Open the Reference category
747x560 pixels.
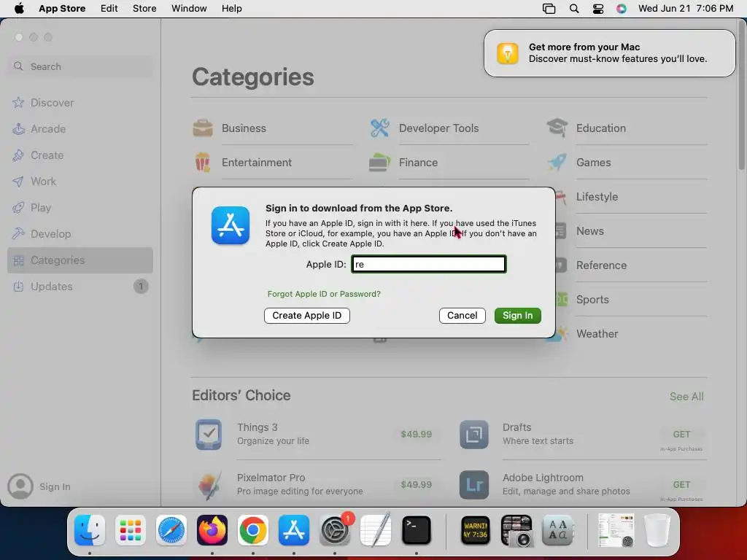pyautogui.click(x=601, y=265)
